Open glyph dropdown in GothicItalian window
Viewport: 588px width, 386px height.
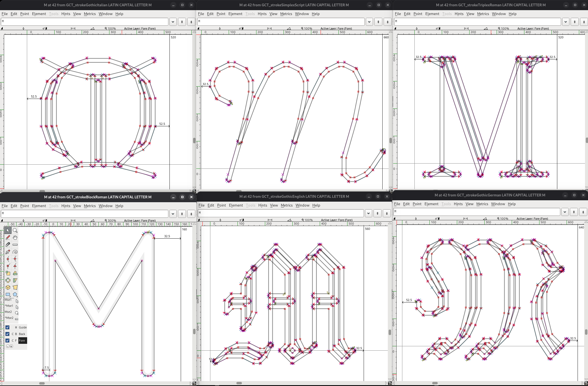173,22
